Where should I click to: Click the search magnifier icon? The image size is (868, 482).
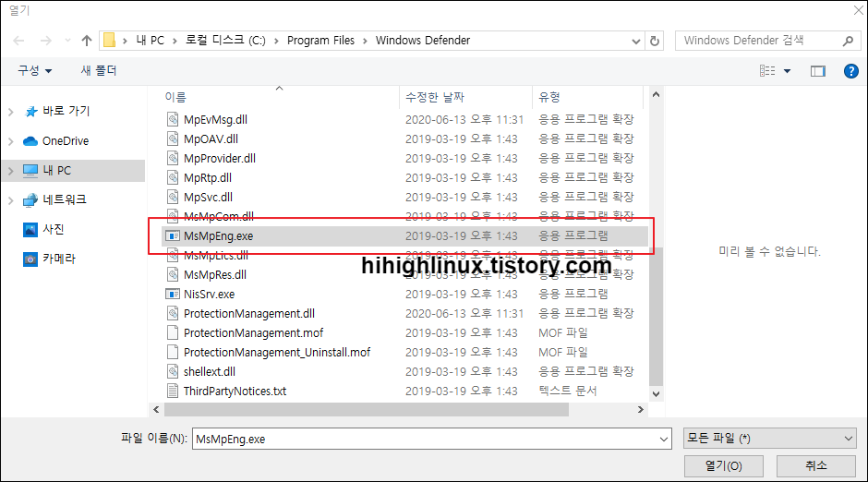click(x=848, y=41)
